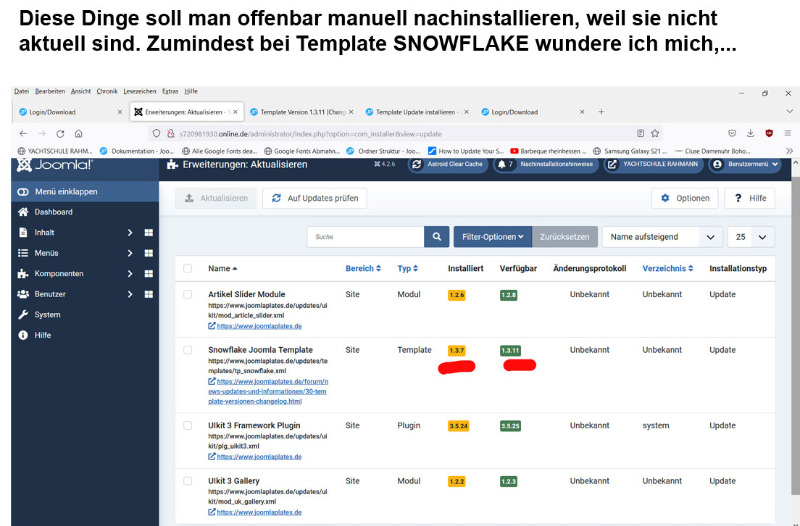Open Komponenten dashboard grid icon
Screen dimensions: 800x526
tap(148, 273)
